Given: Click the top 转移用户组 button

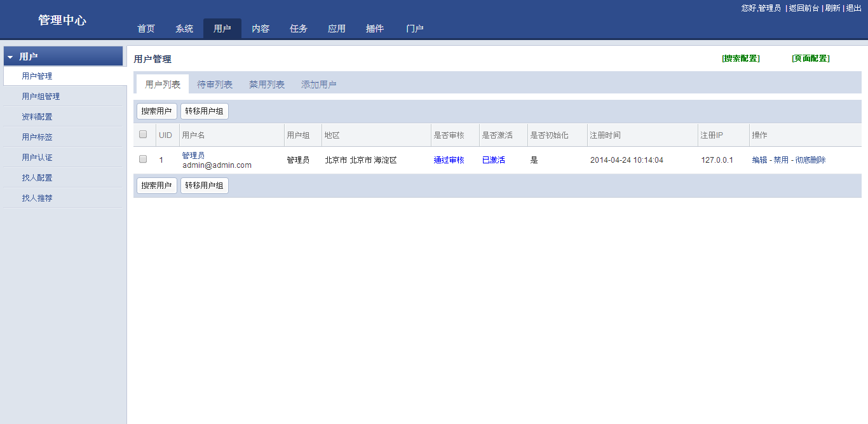Looking at the screenshot, I should click(x=205, y=111).
